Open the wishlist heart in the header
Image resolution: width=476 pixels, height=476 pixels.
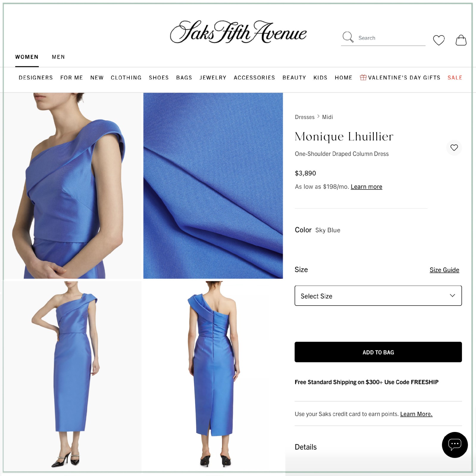[x=439, y=40]
